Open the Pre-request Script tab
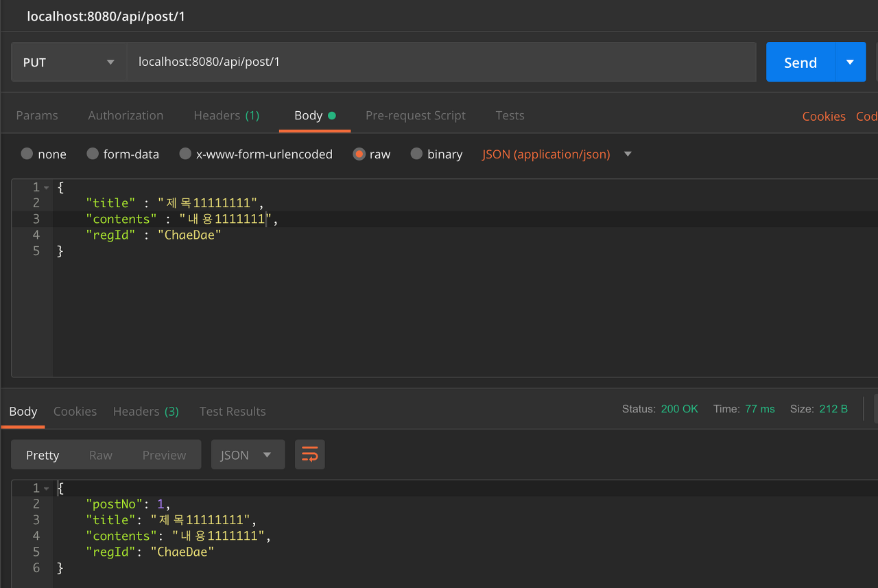878x588 pixels. coord(415,115)
